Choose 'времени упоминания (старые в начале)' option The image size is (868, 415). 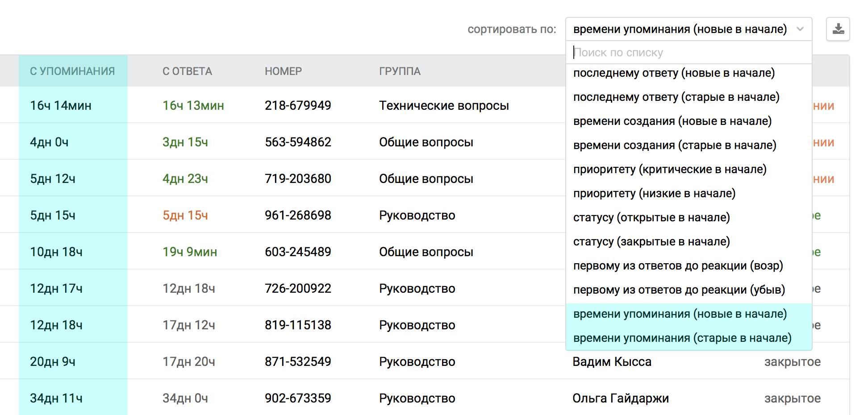(x=682, y=338)
